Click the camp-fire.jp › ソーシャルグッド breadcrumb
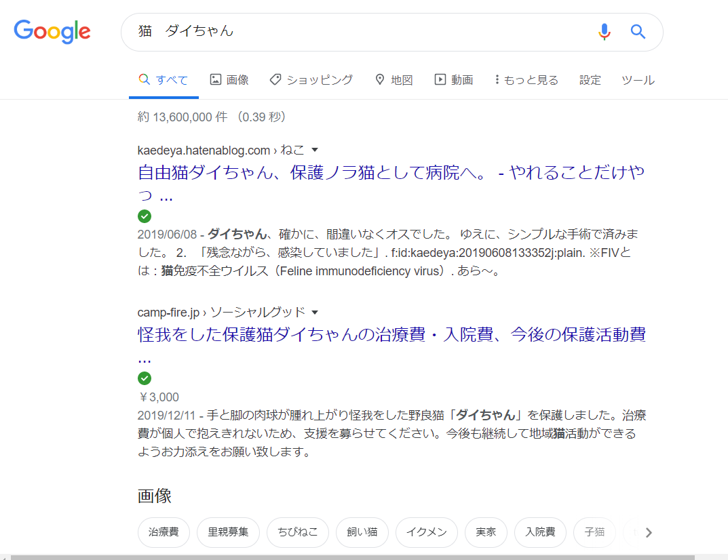 point(221,313)
